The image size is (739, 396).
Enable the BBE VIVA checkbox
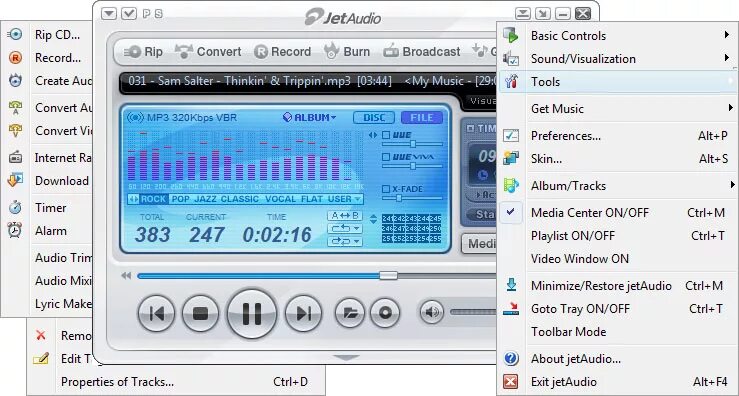(386, 157)
